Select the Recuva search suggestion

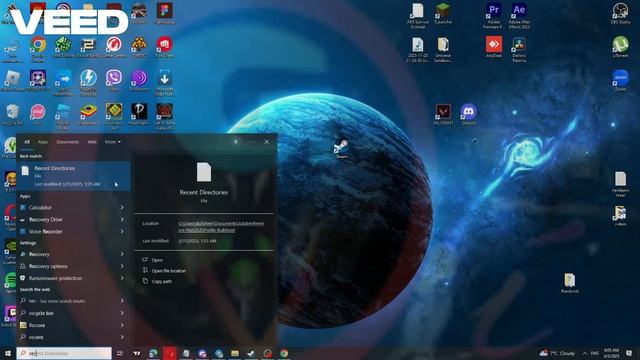67,325
